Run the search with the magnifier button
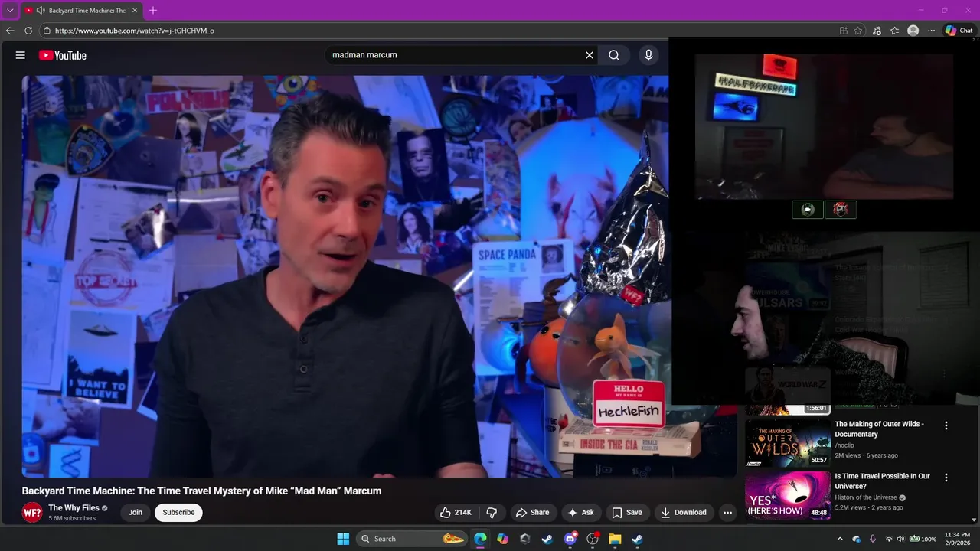Screen dimensions: 980x551 [614, 55]
